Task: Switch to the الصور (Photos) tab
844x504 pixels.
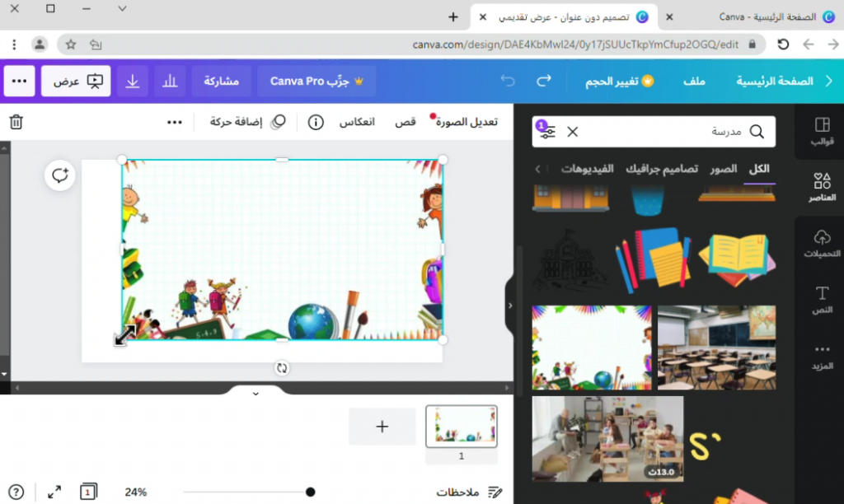Action: (x=724, y=168)
